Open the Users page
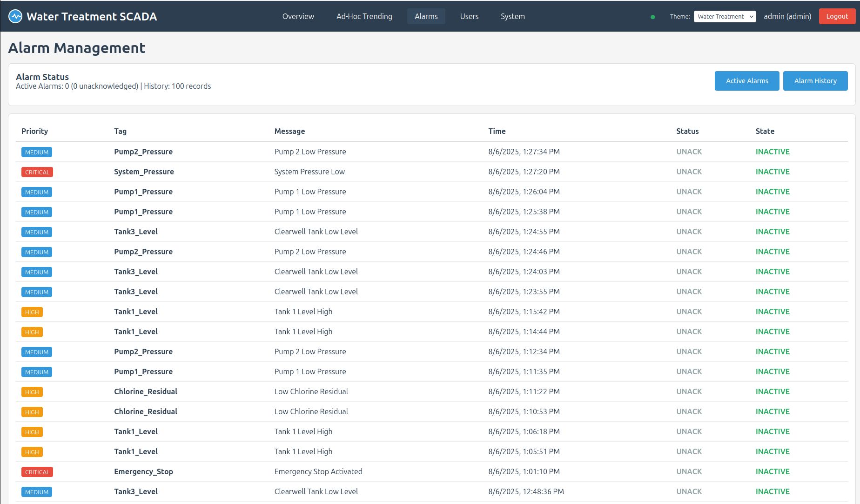The height and width of the screenshot is (504, 860). pyautogui.click(x=469, y=16)
